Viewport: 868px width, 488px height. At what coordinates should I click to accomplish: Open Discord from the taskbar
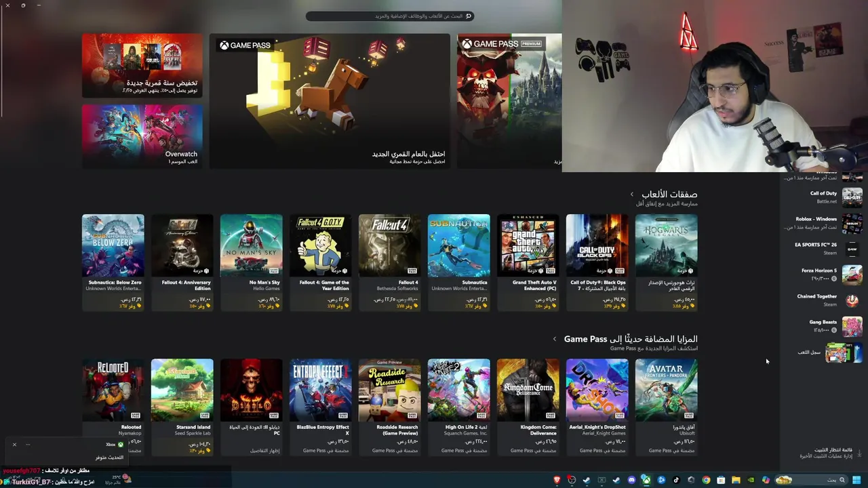(631, 480)
